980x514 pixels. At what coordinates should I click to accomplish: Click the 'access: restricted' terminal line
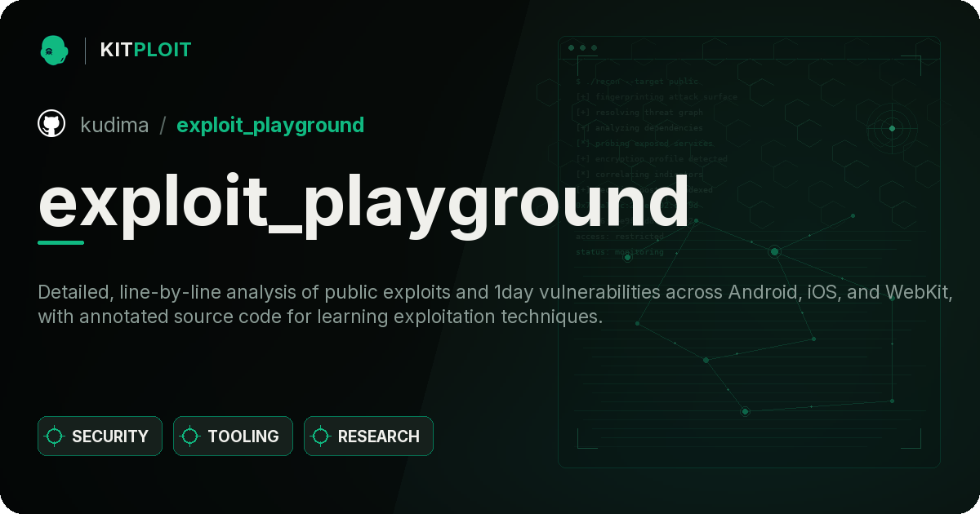[620, 237]
